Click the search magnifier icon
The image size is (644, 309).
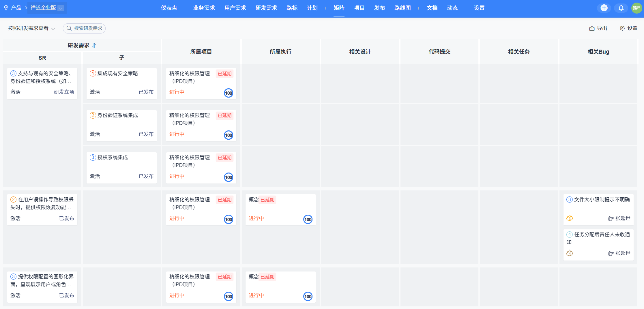point(69,28)
